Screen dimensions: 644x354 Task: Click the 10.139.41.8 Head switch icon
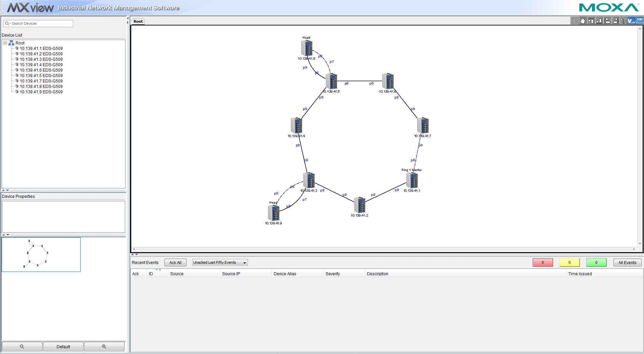click(x=307, y=48)
